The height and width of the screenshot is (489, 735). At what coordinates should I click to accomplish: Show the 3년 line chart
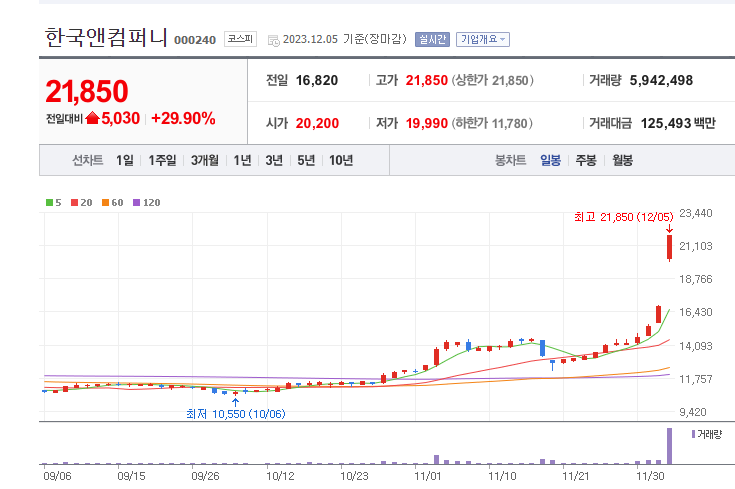coord(274,160)
